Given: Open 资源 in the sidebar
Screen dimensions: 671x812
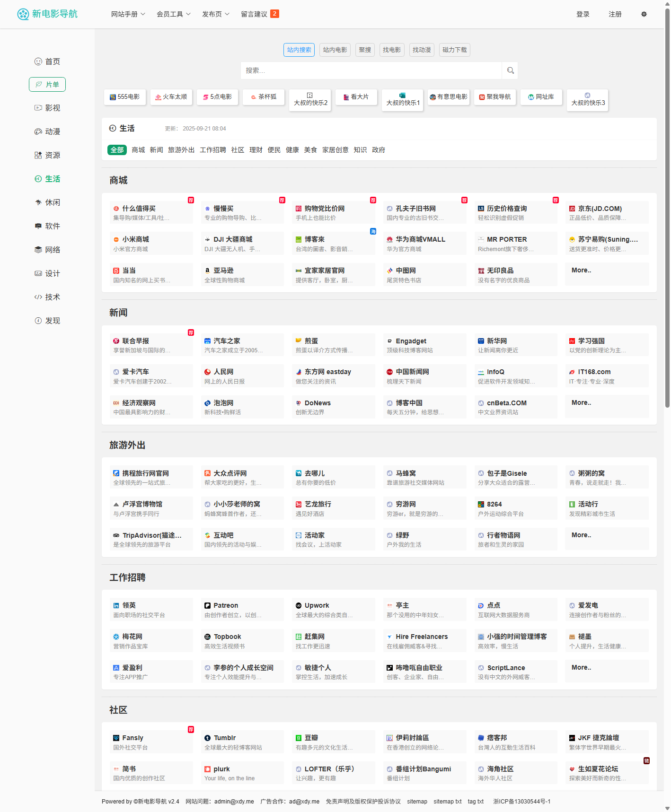Looking at the screenshot, I should (47, 155).
